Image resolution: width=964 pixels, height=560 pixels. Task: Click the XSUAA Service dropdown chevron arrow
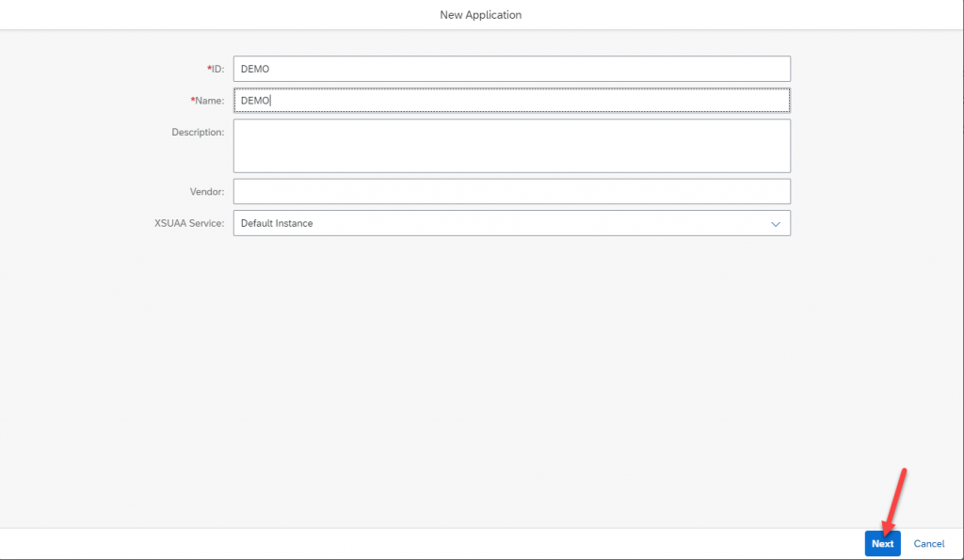click(x=776, y=224)
